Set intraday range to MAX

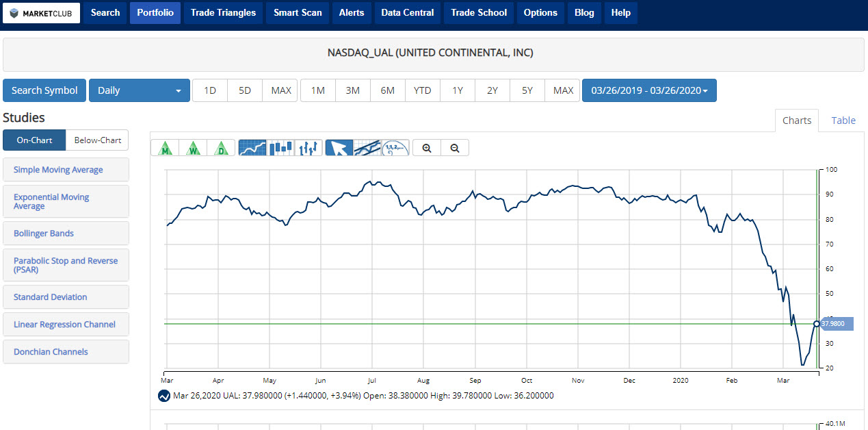pyautogui.click(x=280, y=90)
